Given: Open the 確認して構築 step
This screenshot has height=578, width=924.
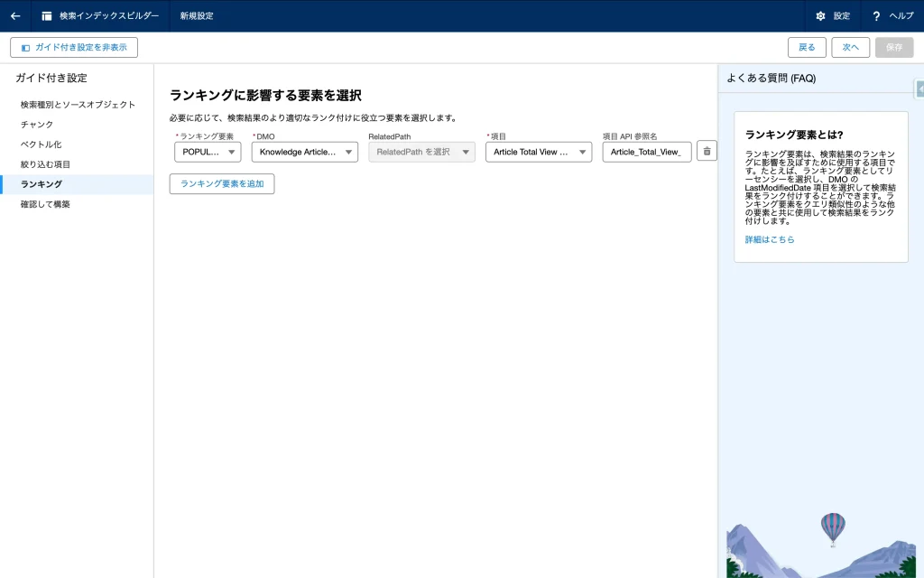Looking at the screenshot, I should point(45,204).
